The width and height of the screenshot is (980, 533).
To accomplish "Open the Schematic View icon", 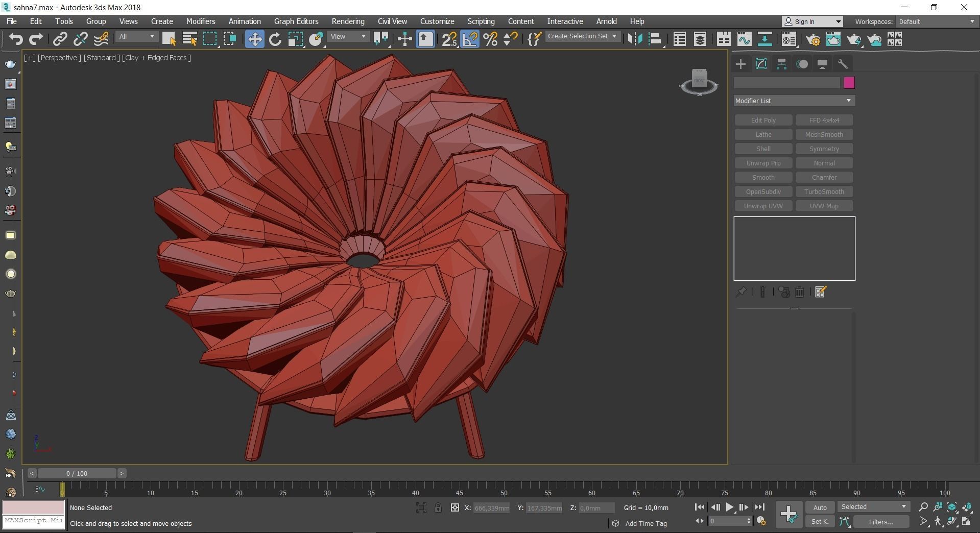I will pos(764,39).
